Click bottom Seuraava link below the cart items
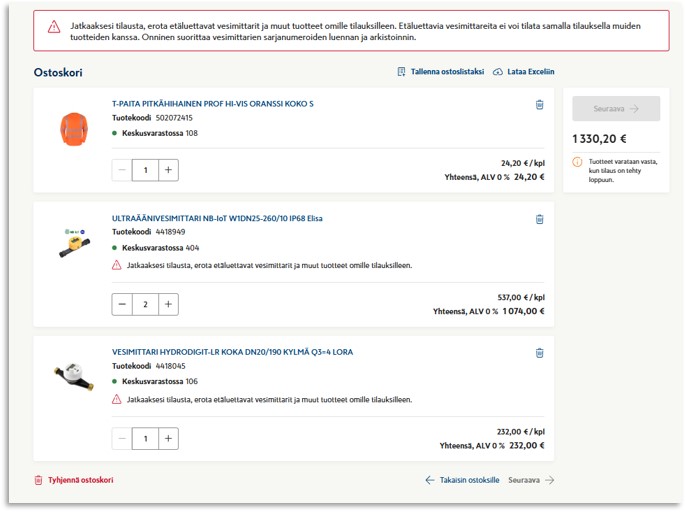Image resolution: width=685 pixels, height=512 pixels. pos(531,480)
